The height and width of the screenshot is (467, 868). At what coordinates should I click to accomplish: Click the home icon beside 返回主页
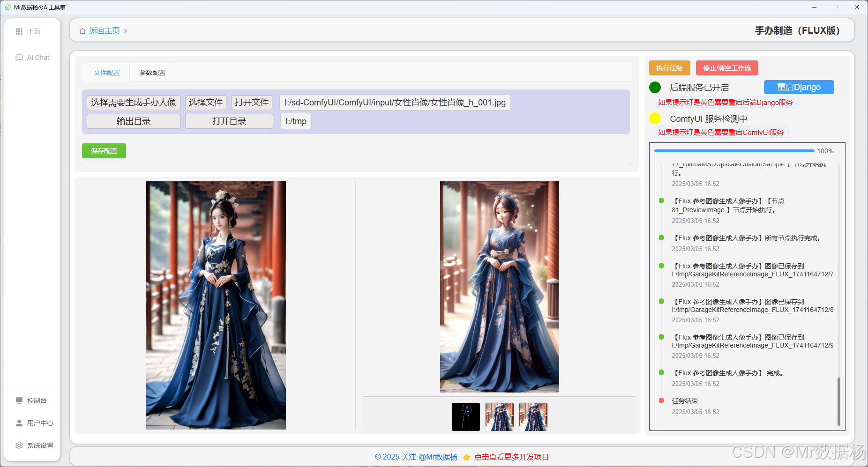(x=82, y=31)
